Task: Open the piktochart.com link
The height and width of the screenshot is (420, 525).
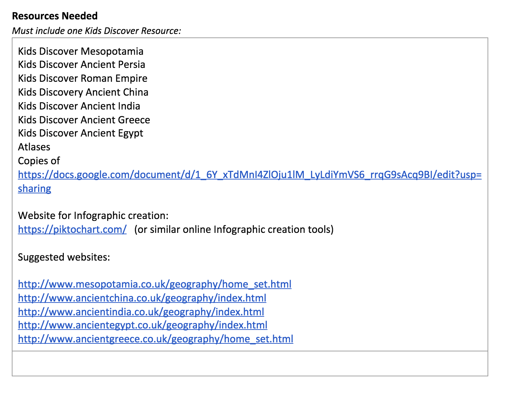Action: tap(72, 229)
